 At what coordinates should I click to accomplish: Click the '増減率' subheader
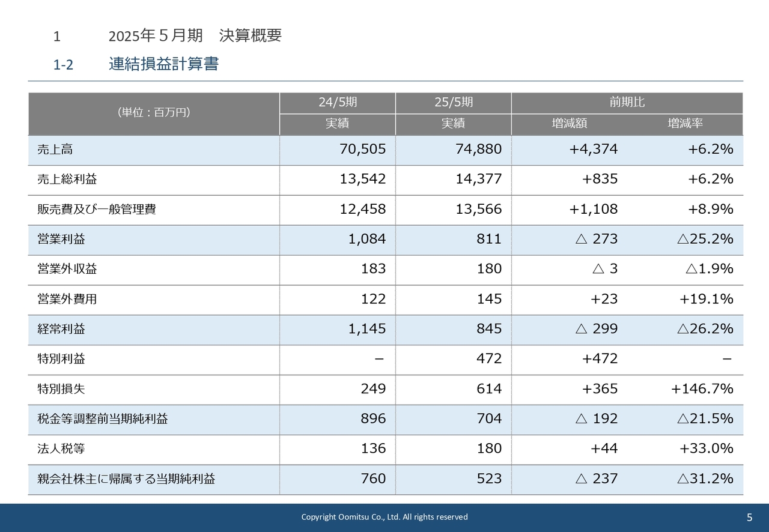685,124
